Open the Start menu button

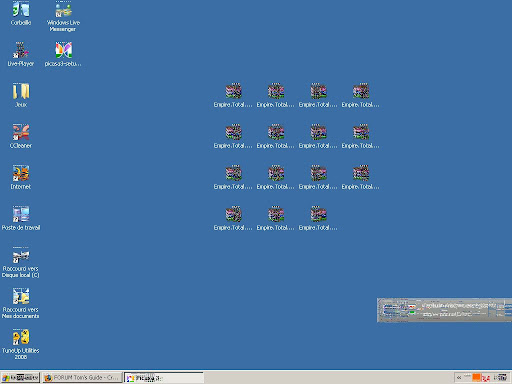coord(20,378)
